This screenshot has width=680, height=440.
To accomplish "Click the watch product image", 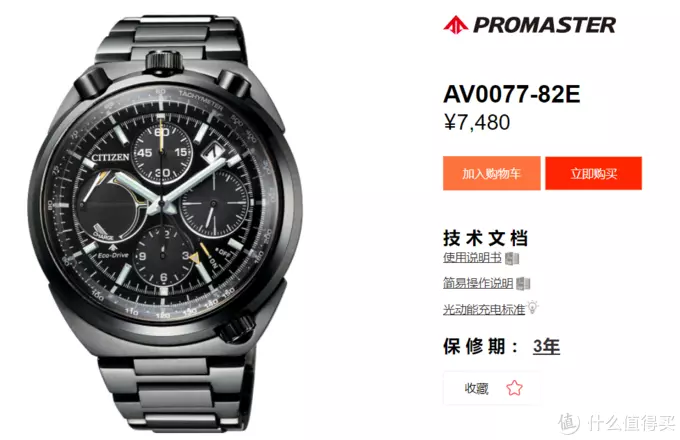I will pyautogui.click(x=165, y=223).
